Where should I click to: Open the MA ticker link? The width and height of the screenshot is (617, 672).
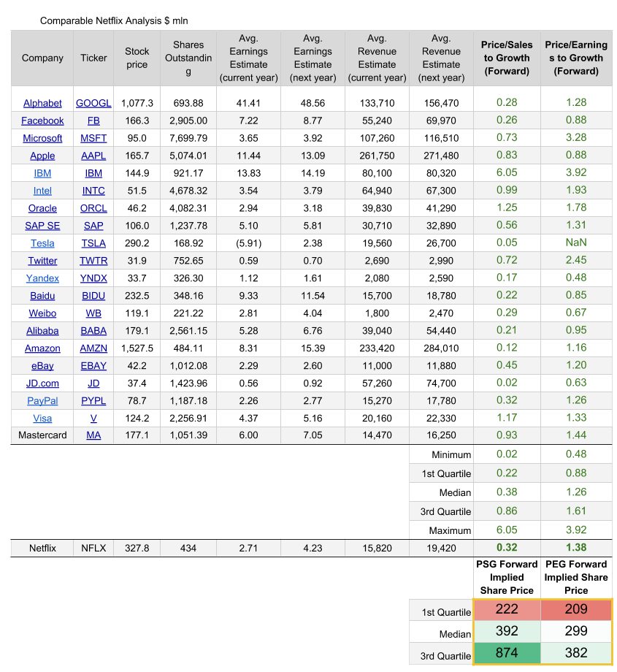(x=93, y=435)
